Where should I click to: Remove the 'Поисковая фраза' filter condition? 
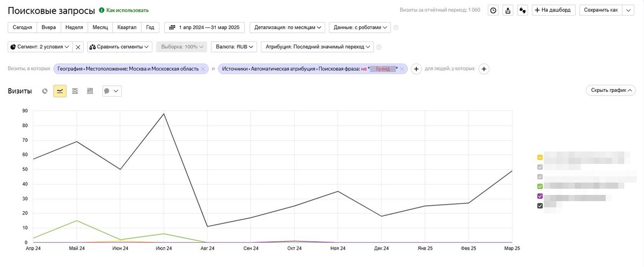tap(402, 69)
